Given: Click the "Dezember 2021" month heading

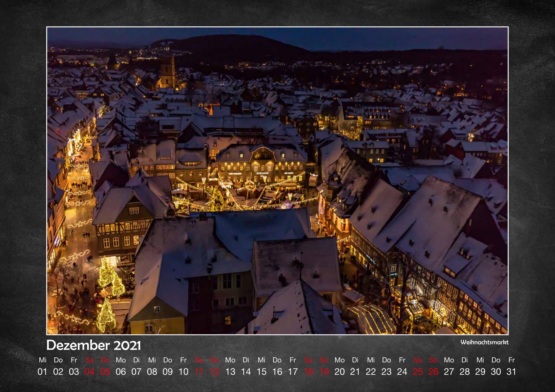Looking at the screenshot, I should click(x=94, y=345).
